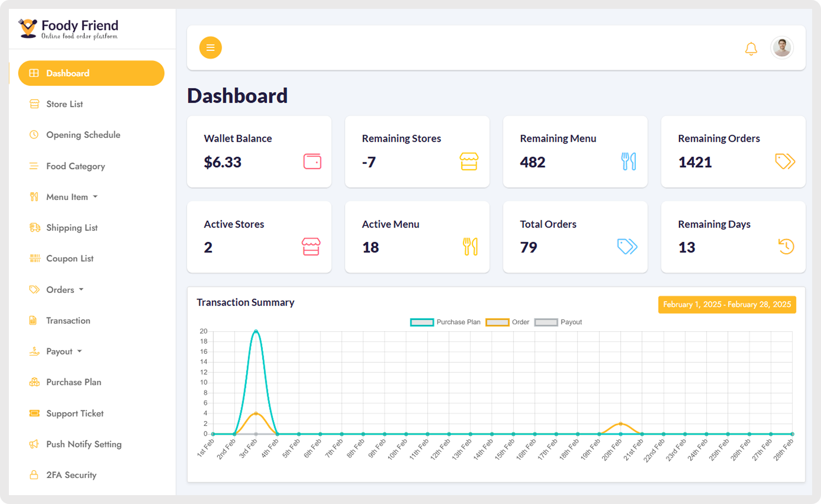Open the February 2025 date range picker
821x504 pixels.
tap(727, 305)
